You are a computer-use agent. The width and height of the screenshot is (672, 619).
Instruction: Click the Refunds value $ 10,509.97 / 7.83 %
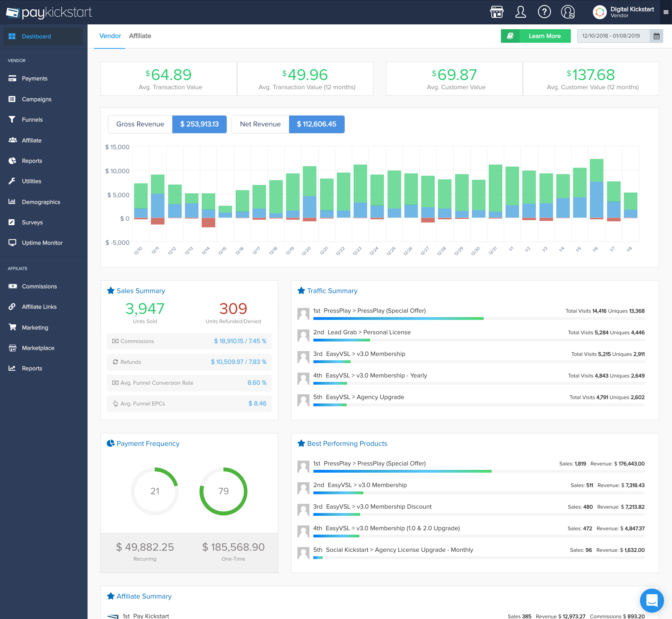point(238,362)
